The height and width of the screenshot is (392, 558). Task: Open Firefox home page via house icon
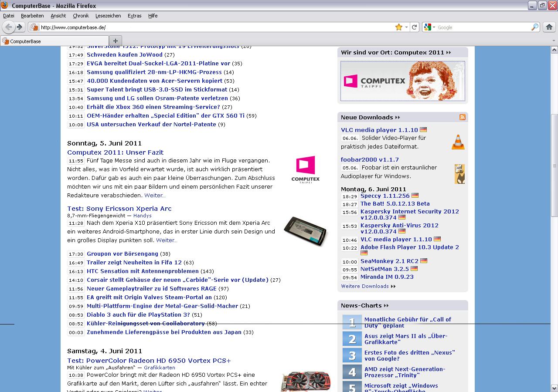tap(549, 27)
